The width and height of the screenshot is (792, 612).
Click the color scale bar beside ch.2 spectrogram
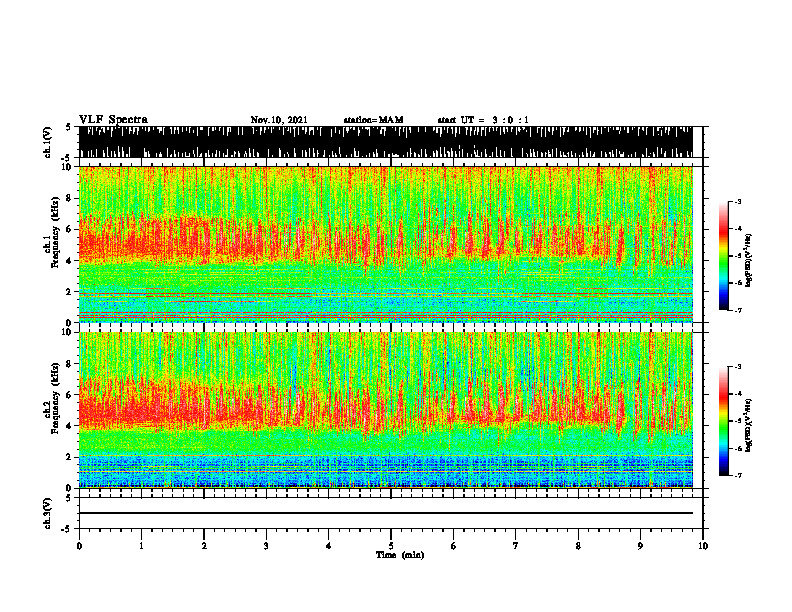(724, 421)
